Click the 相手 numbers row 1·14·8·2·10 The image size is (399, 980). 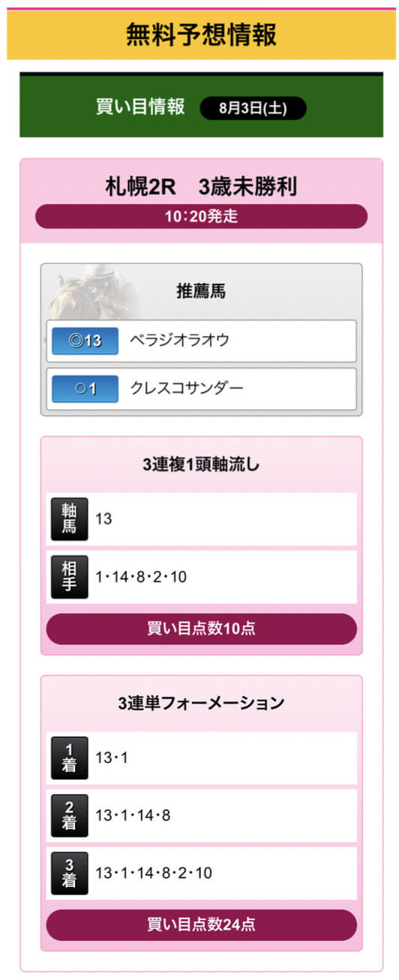click(x=201, y=577)
